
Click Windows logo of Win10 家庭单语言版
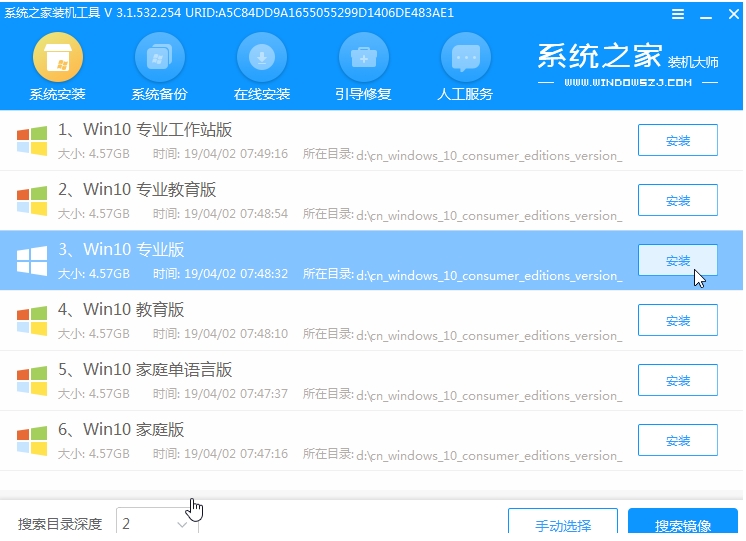coord(32,381)
